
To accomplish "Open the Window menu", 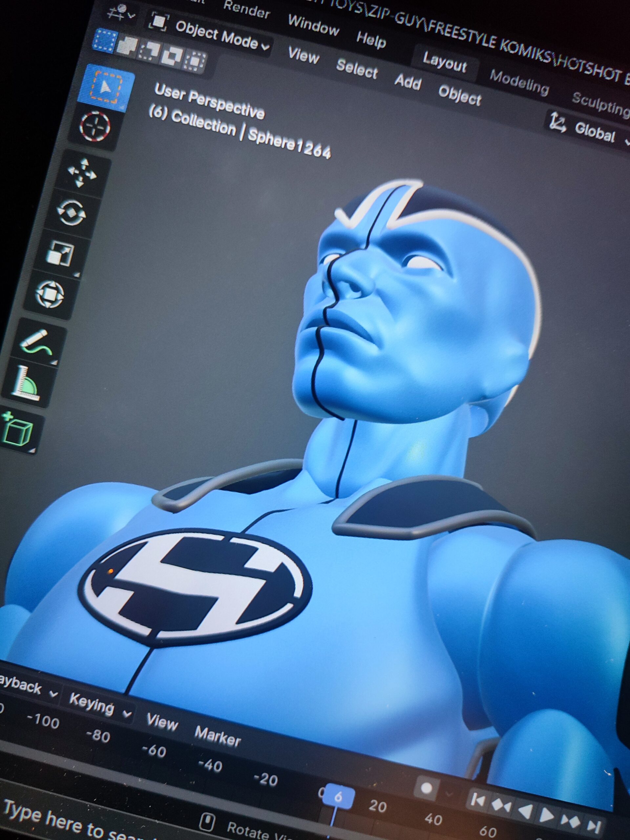I will [x=314, y=25].
